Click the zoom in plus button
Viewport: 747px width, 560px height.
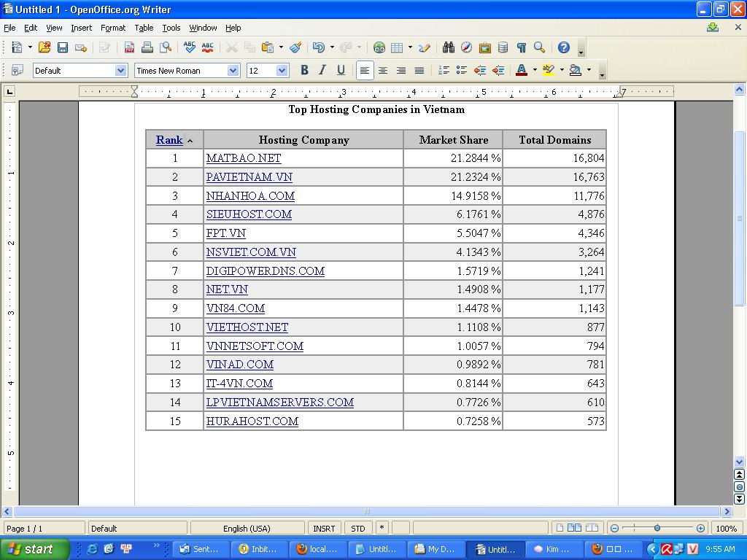700,529
